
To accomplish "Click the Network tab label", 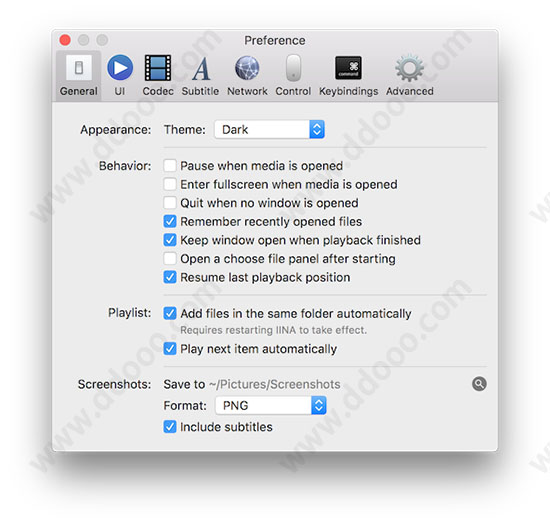I will pyautogui.click(x=247, y=91).
